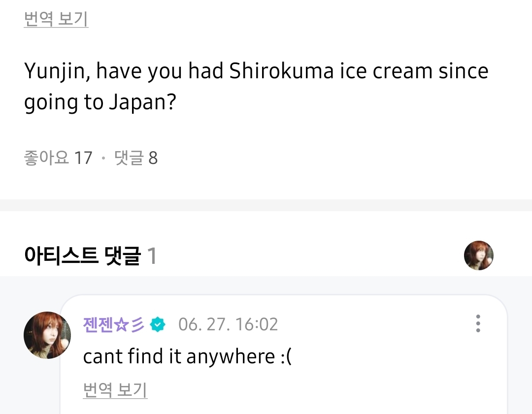This screenshot has height=414, width=532.
Task: Open the 좋아요 17 likes list
Action: tap(58, 158)
